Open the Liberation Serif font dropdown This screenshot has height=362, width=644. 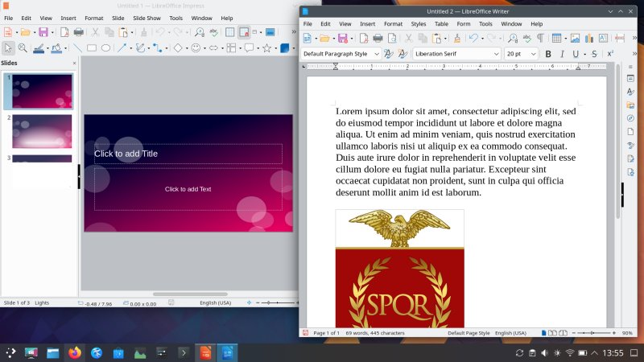pyautogui.click(x=496, y=54)
